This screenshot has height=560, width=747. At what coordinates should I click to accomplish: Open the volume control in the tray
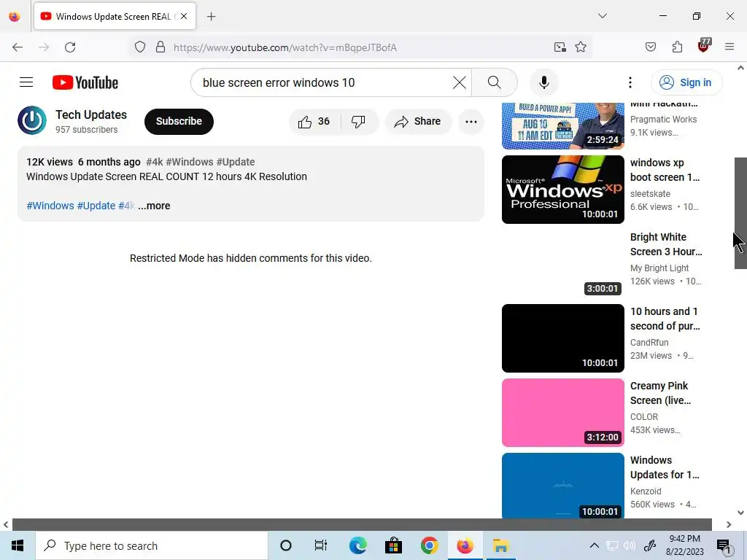(630, 545)
